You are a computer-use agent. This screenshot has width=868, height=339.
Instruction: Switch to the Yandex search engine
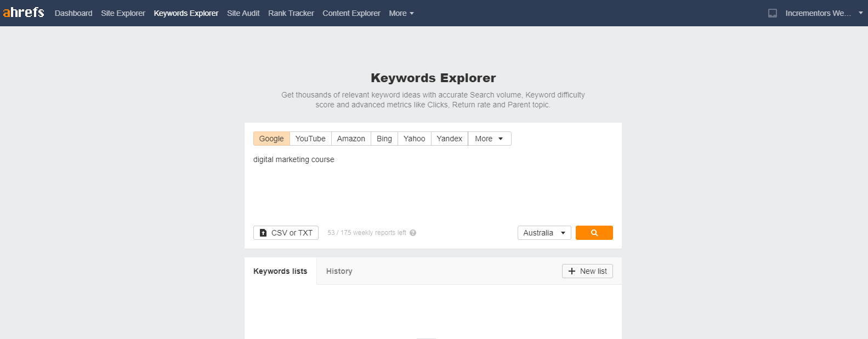click(450, 139)
